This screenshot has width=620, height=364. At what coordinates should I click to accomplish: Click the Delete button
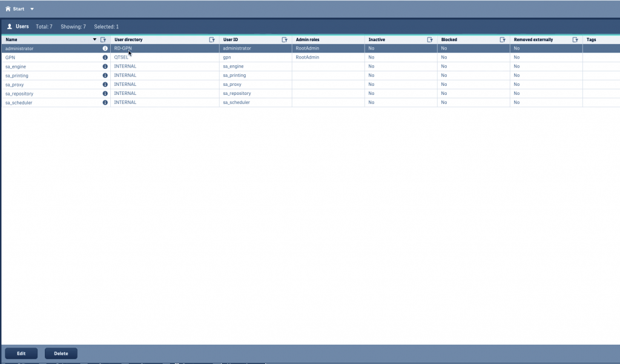point(61,353)
